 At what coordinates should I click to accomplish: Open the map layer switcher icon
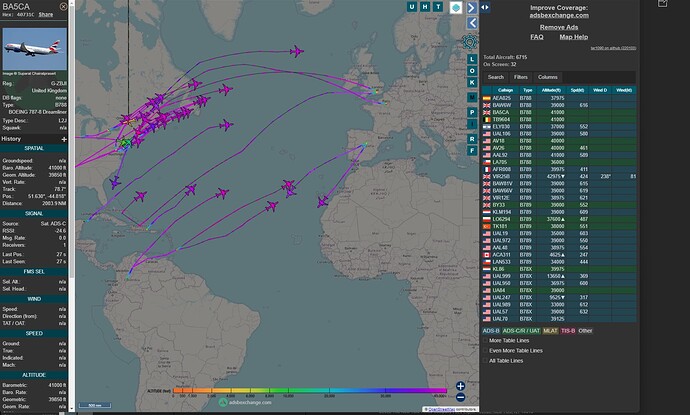(456, 7)
